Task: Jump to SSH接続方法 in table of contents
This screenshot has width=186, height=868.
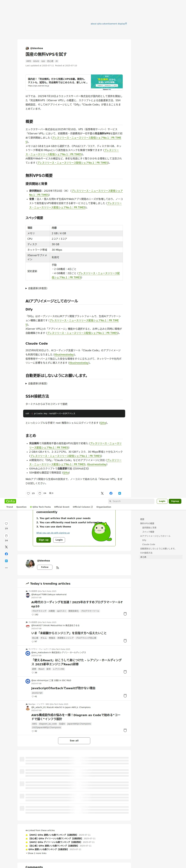Action: (146, 553)
